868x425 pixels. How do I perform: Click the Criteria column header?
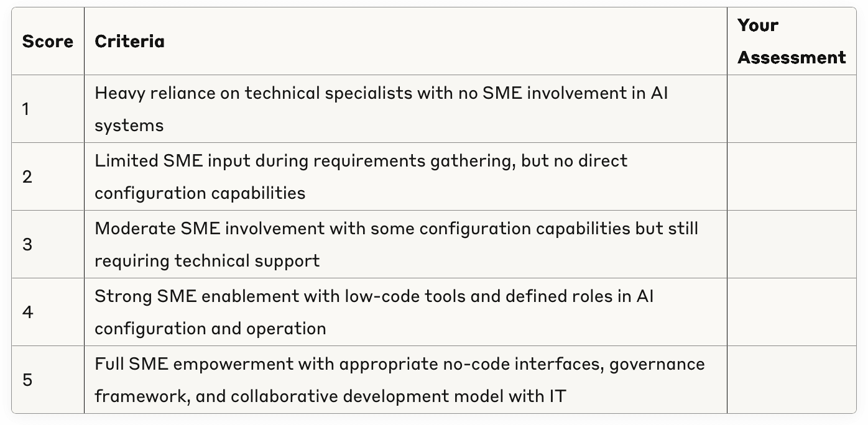[x=129, y=42]
